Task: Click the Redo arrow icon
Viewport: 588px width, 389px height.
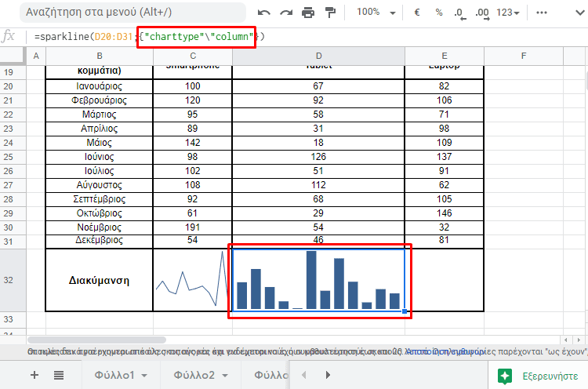Action: [x=286, y=13]
